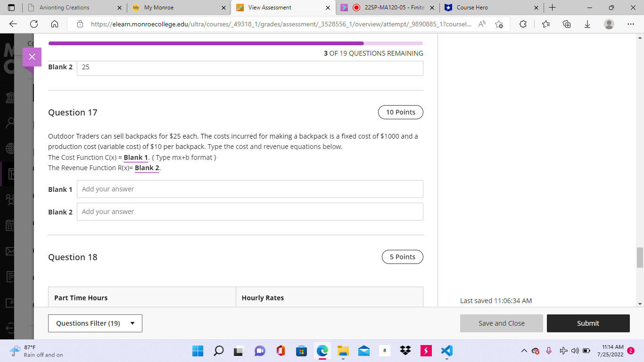Open the browser Downloads panel

tap(587, 24)
